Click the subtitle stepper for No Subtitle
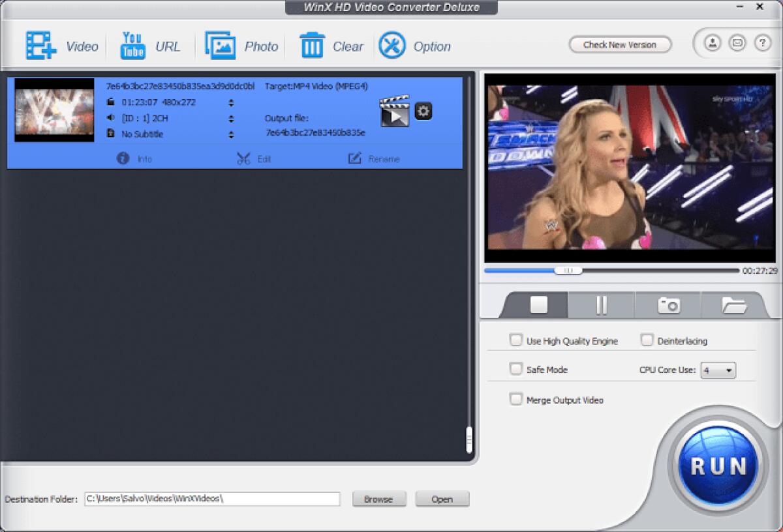This screenshot has width=783, height=532. click(232, 135)
